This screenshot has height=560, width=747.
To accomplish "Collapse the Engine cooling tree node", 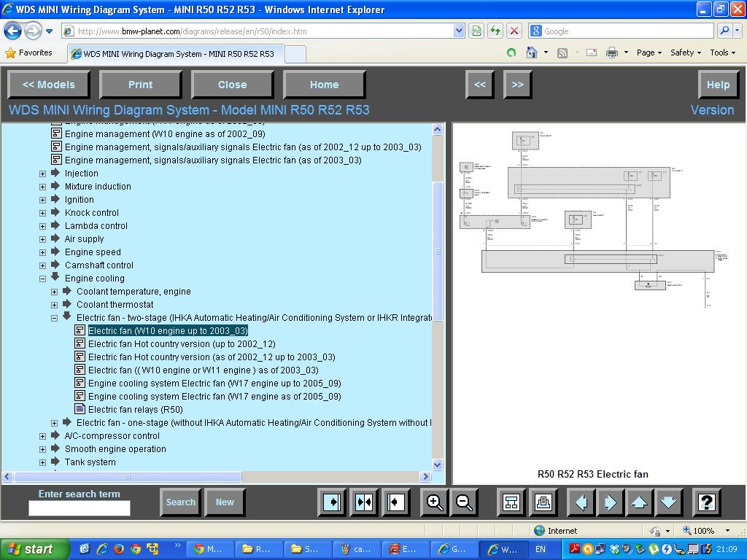I will point(42,279).
